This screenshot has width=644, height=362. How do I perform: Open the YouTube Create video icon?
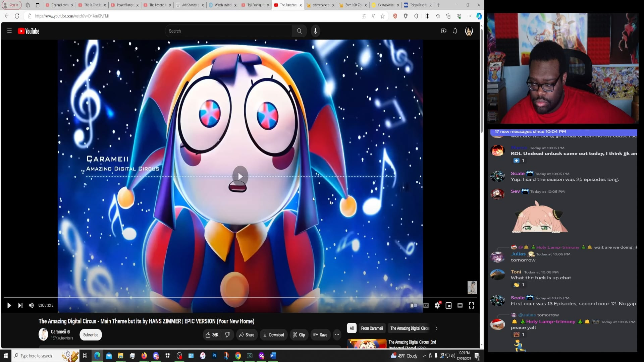pyautogui.click(x=444, y=31)
